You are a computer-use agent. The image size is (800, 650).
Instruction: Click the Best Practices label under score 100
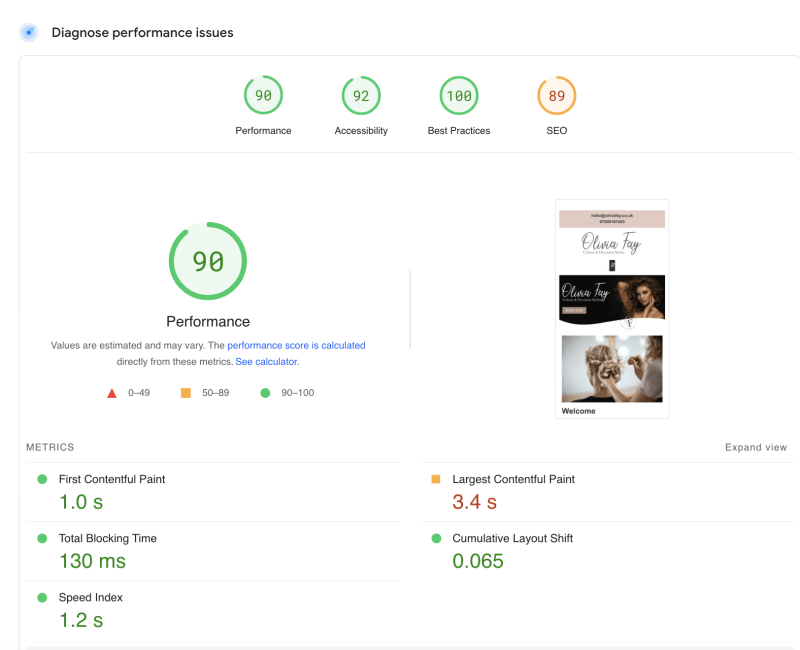pyautogui.click(x=459, y=131)
